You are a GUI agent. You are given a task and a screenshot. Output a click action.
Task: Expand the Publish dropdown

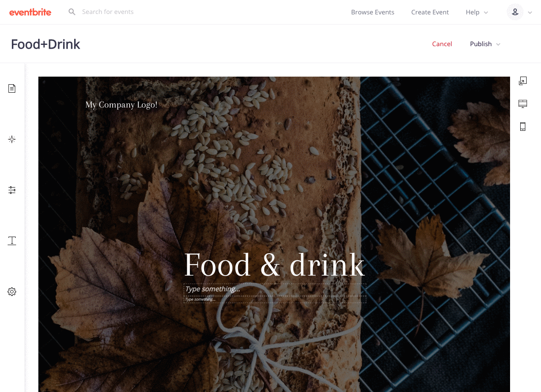pyautogui.click(x=485, y=44)
